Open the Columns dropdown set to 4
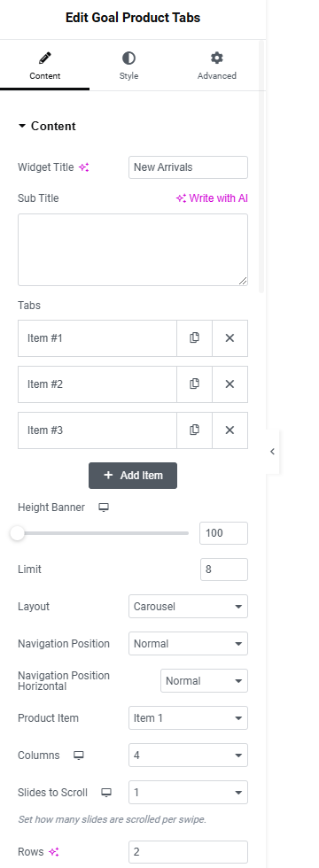The height and width of the screenshot is (868, 319). [x=188, y=755]
